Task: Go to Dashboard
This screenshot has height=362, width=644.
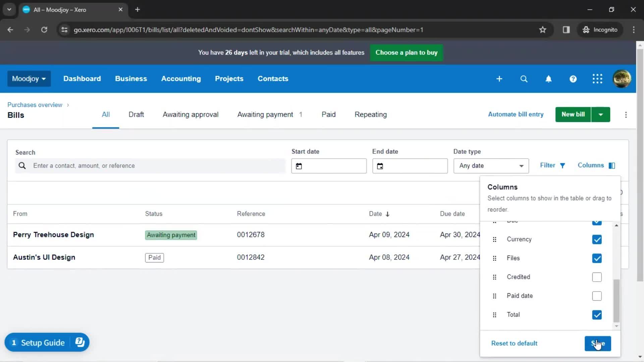Action: (82, 79)
